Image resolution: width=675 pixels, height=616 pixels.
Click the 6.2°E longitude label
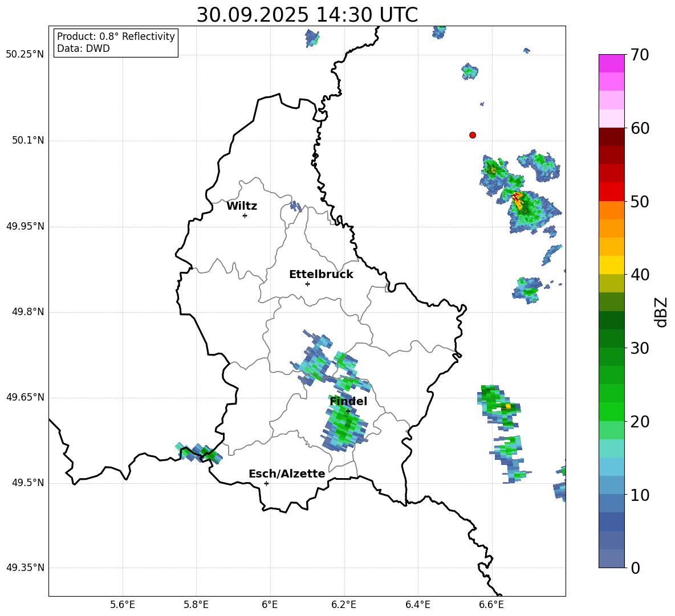(x=344, y=605)
